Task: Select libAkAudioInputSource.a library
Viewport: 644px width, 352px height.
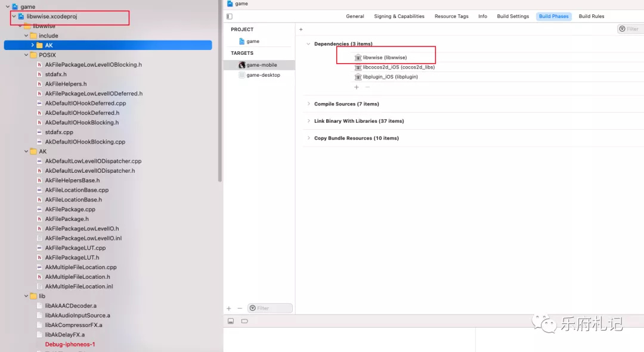Action: 77,316
